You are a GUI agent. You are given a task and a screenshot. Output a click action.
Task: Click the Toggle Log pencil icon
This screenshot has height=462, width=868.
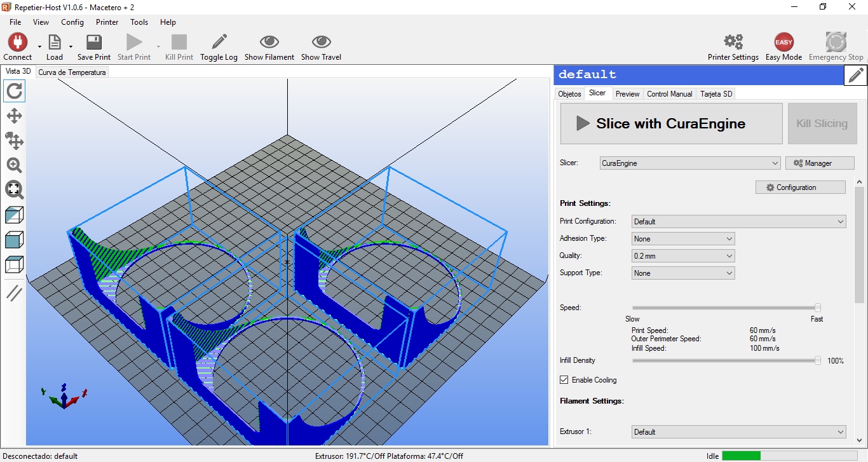tap(219, 43)
